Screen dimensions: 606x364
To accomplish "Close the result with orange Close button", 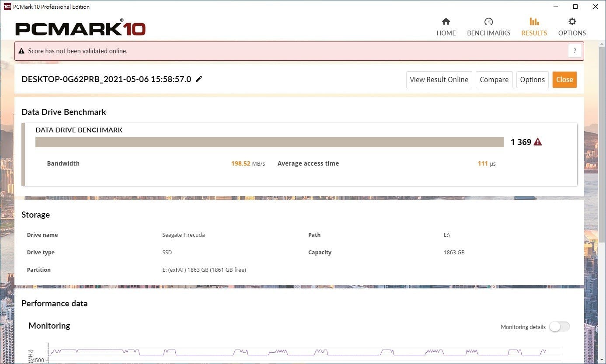I will click(564, 80).
